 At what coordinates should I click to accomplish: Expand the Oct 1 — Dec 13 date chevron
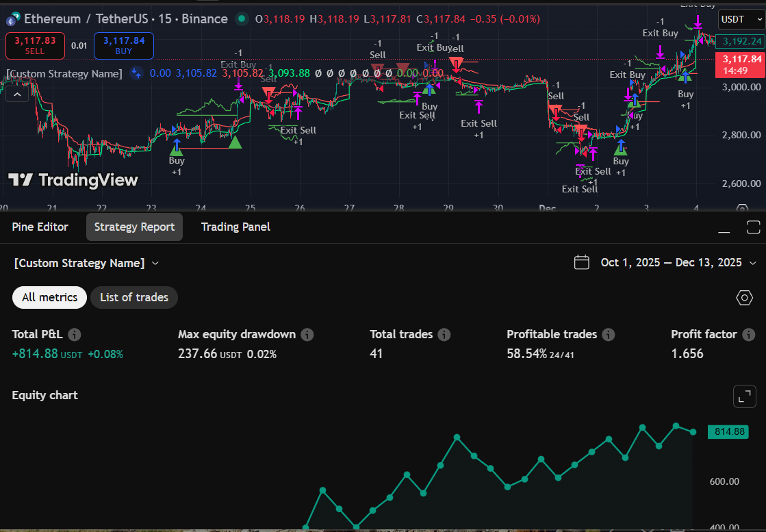(x=752, y=262)
